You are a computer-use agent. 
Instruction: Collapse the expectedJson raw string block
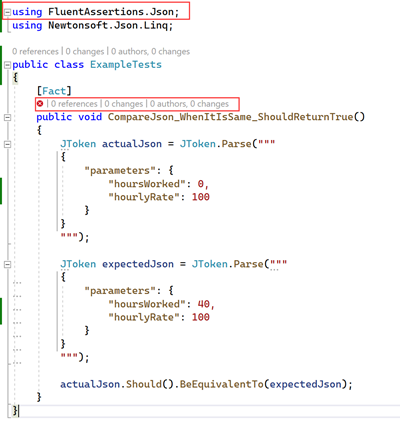(7, 265)
